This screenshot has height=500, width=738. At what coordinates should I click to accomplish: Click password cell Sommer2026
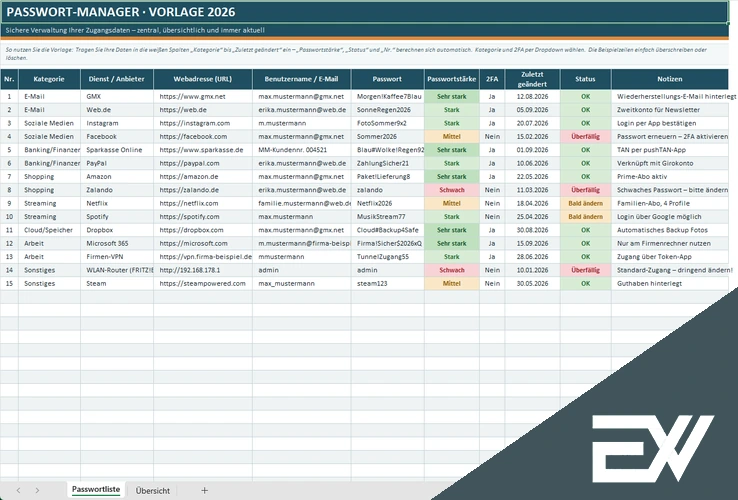tap(387, 137)
